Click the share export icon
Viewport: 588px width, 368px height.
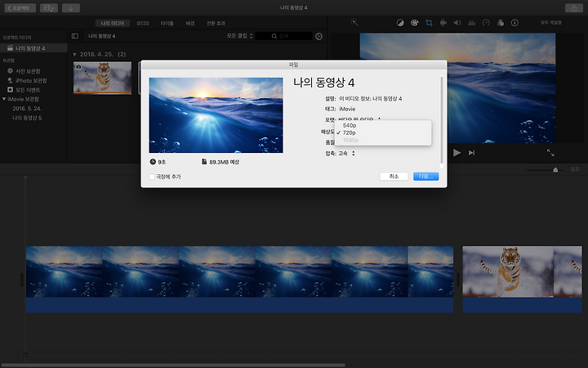coord(574,8)
